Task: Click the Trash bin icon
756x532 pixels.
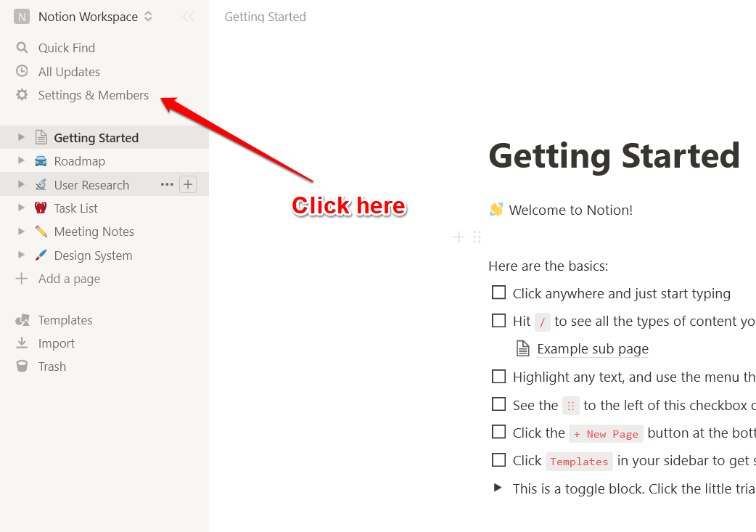Action: pos(22,366)
